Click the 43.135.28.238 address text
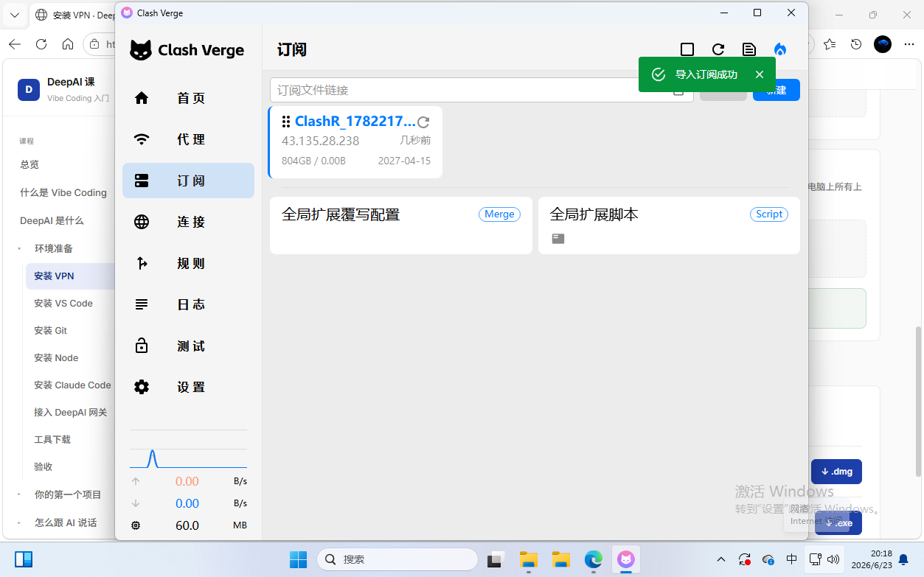Screen dimensions: 924x577 tap(321, 141)
